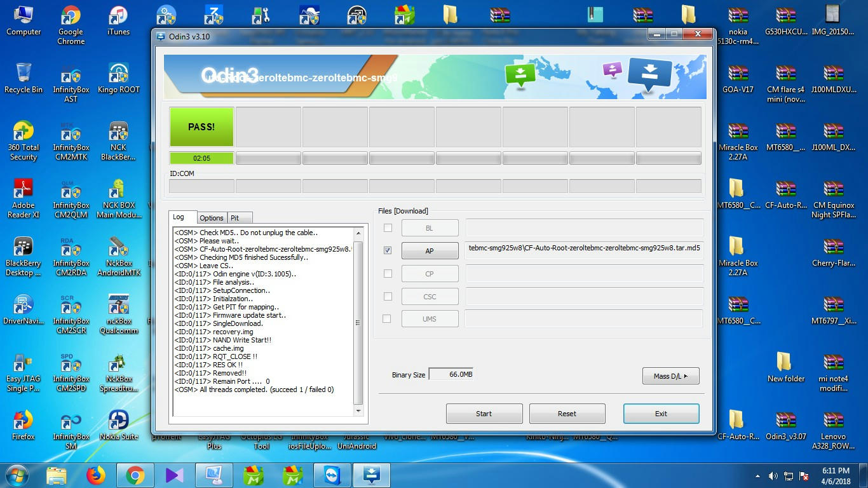The image size is (868, 488).
Task: Click the green 02:05 progress bar
Action: point(201,158)
